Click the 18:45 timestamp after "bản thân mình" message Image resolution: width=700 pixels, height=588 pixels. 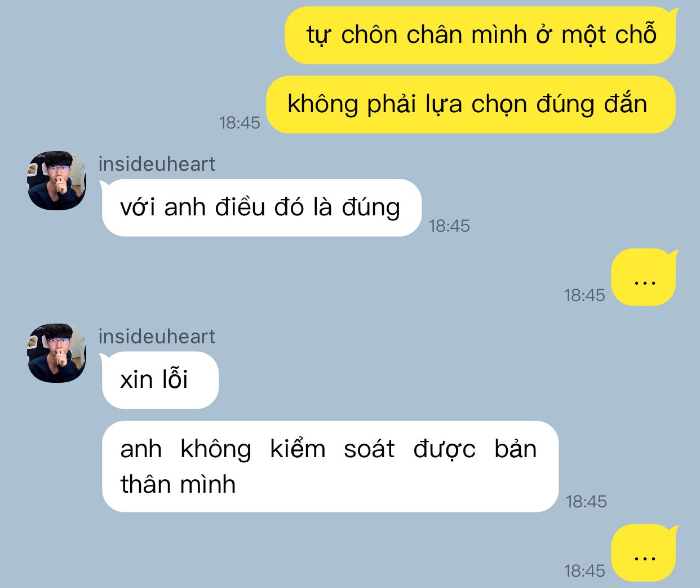tap(586, 501)
